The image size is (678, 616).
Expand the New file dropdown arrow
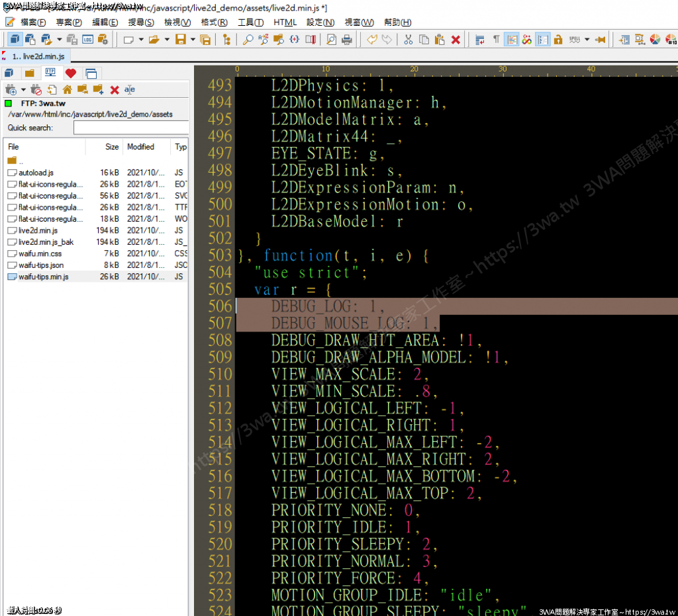click(140, 40)
